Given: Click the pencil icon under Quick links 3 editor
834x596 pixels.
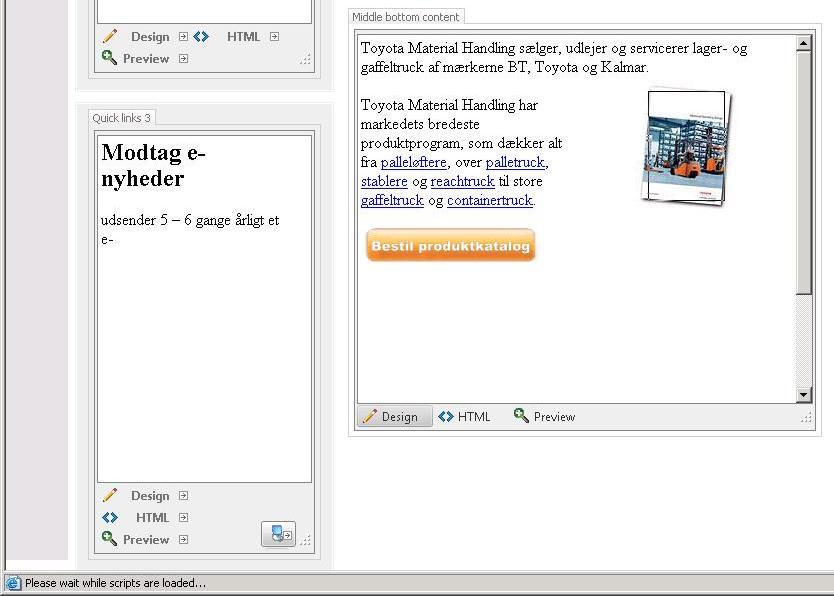Looking at the screenshot, I should point(110,495).
